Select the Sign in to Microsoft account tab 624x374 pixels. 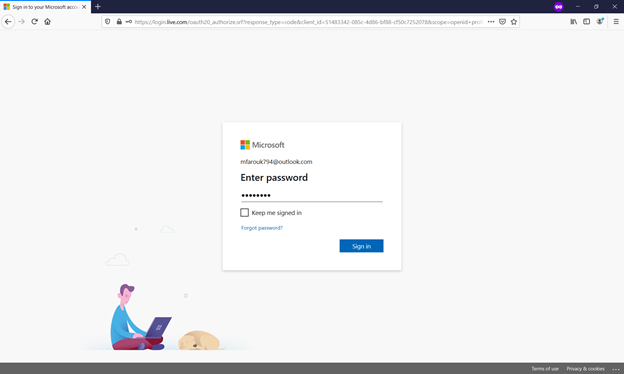[x=45, y=7]
